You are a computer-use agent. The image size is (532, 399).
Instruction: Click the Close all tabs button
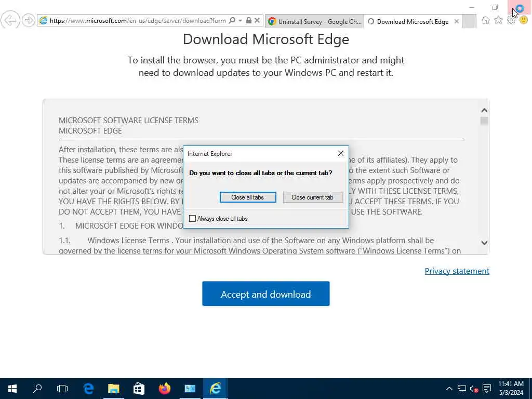[x=248, y=197]
